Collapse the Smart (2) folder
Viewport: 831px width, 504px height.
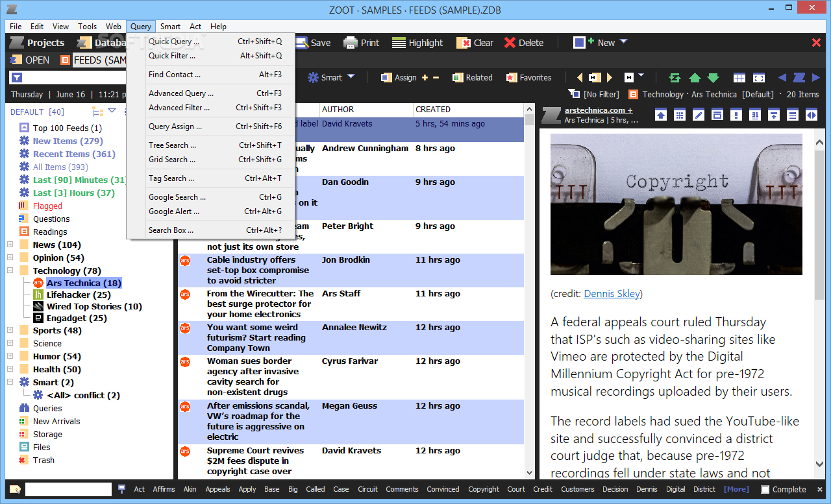(10, 382)
